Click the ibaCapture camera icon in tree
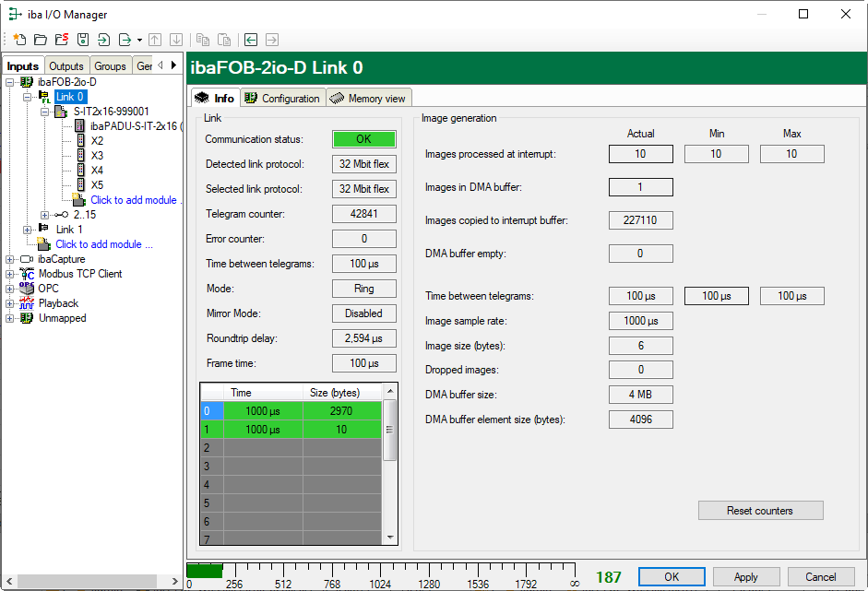 pyautogui.click(x=27, y=259)
